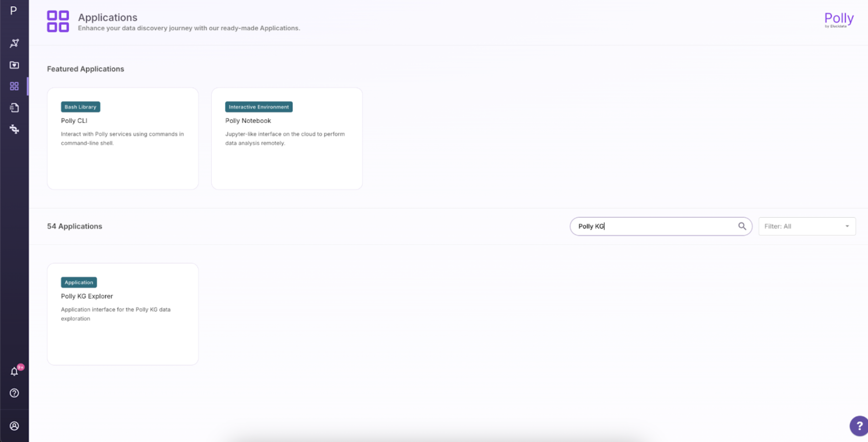Click the Polly CLI title text
This screenshot has height=442, width=868.
pyautogui.click(x=74, y=121)
